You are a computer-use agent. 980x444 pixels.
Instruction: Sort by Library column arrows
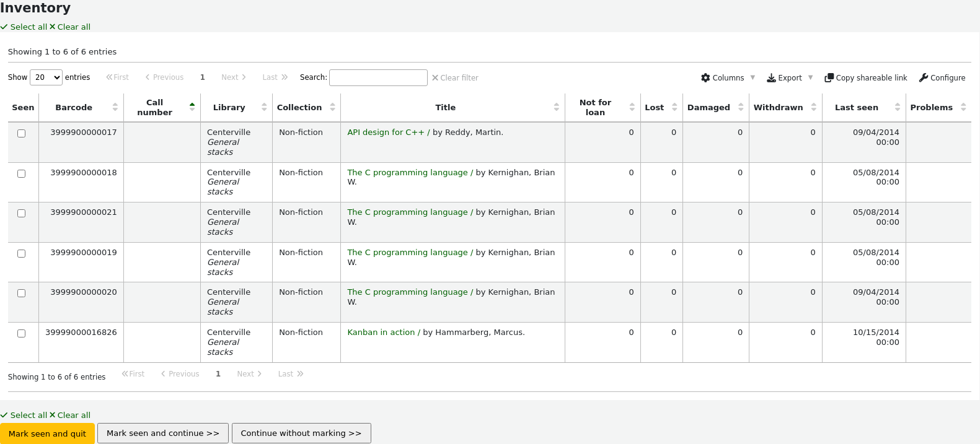tap(264, 107)
